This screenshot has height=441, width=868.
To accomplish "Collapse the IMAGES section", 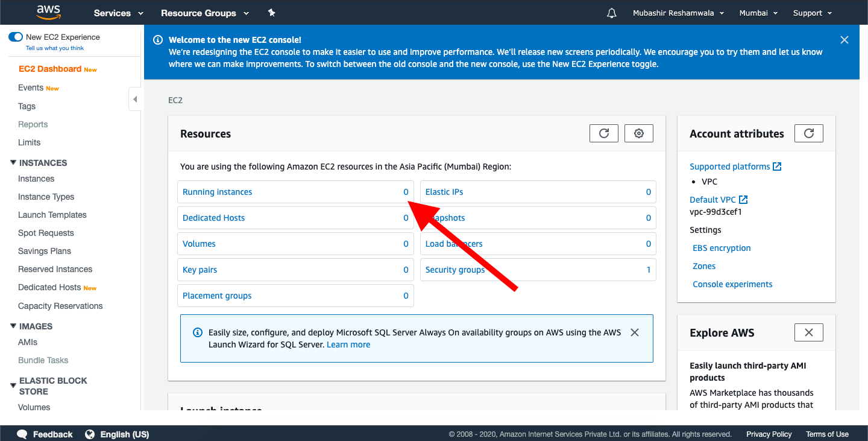I will [x=14, y=326].
